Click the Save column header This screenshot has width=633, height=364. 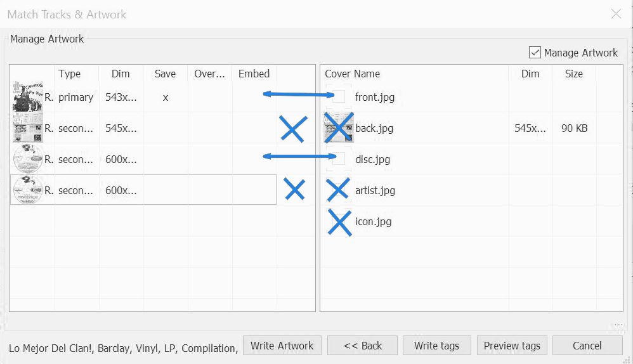pyautogui.click(x=165, y=74)
